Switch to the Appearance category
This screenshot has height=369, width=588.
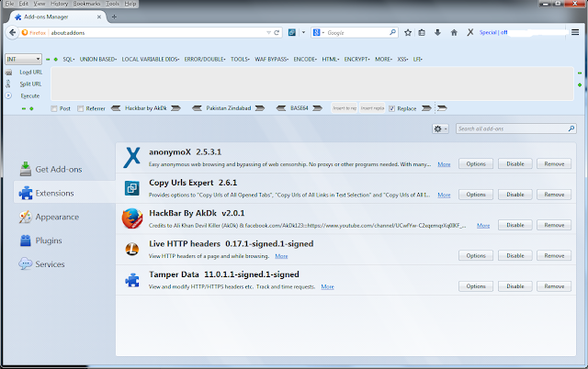49,217
